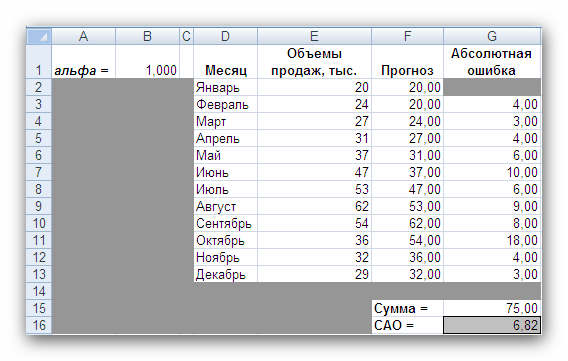Click forecast 24,00 in Март row

coord(408,121)
